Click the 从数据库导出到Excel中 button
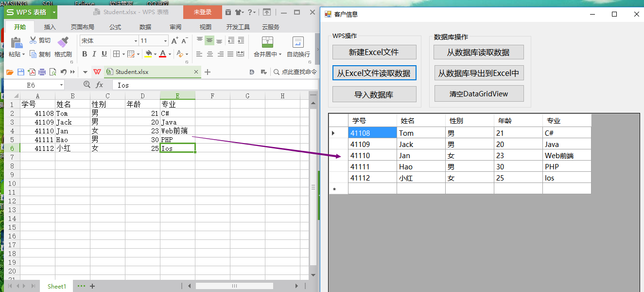644x292 pixels. pos(479,73)
